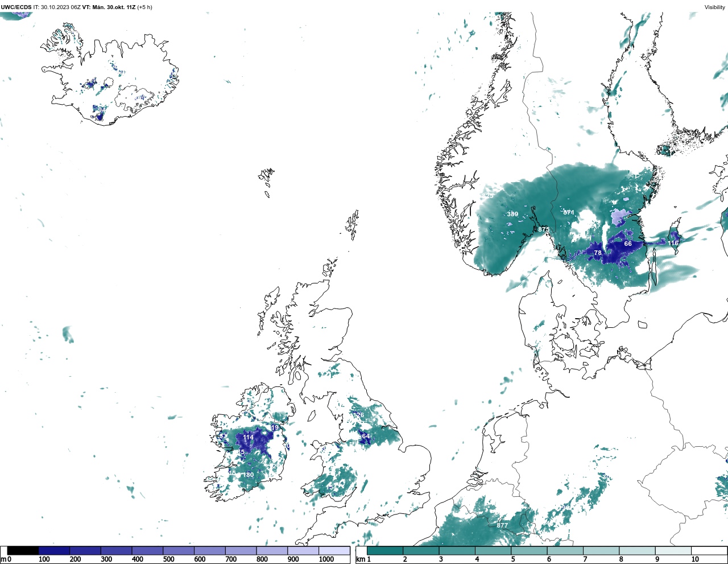
Task: Click the '10' tick label on km scale
Action: [x=695, y=559]
